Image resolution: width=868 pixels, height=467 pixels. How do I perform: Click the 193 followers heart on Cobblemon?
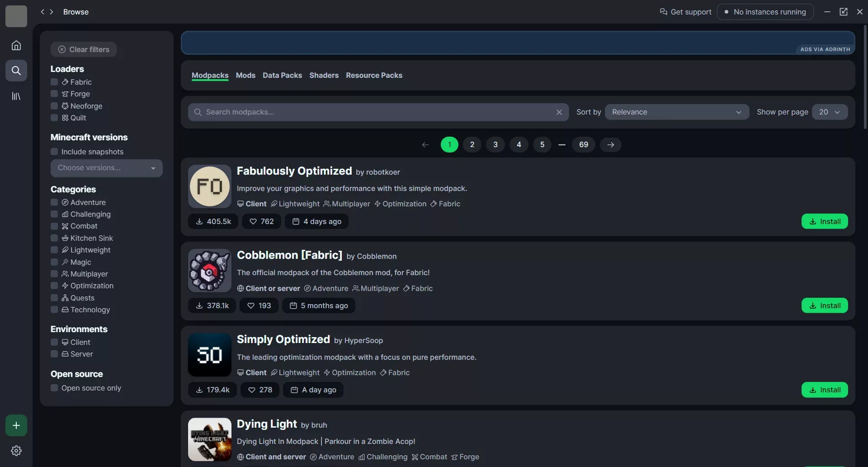(x=259, y=305)
